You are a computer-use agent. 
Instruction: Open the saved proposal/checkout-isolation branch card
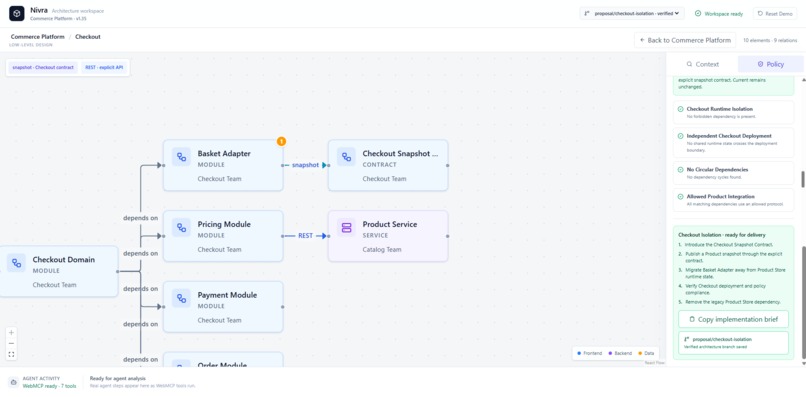click(733, 343)
